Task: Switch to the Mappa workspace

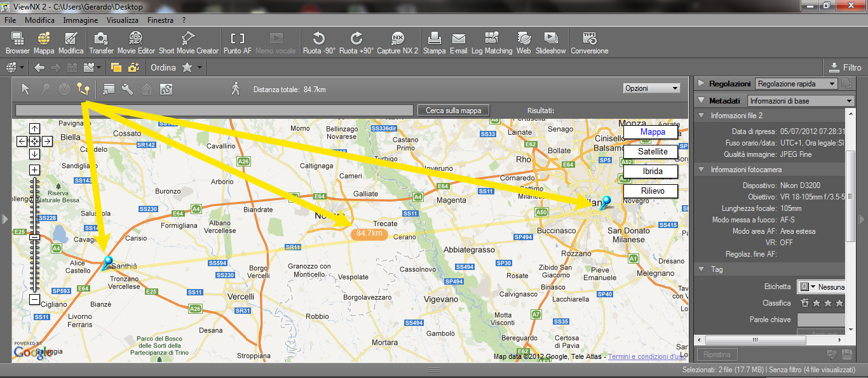Action: [x=44, y=43]
